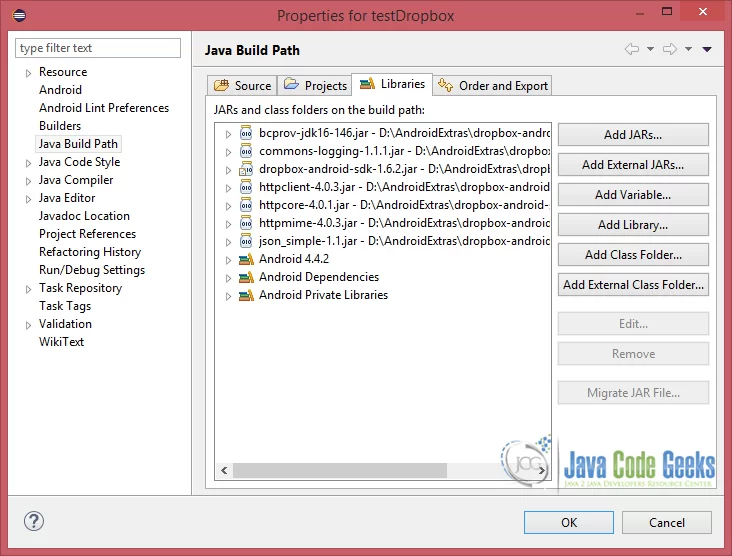This screenshot has width=732, height=556.
Task: Click the Add Class Folder... button
Action: (x=633, y=255)
